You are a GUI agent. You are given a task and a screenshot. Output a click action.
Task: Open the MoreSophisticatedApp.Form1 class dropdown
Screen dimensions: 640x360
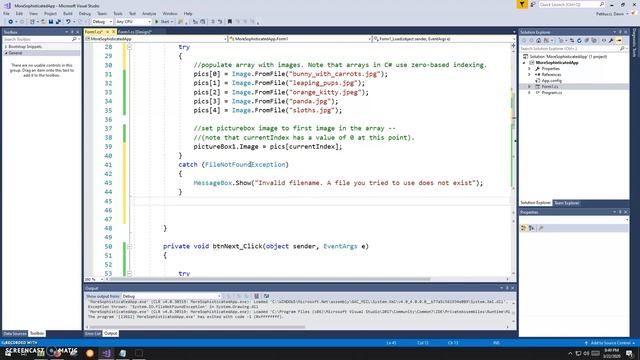pos(300,39)
